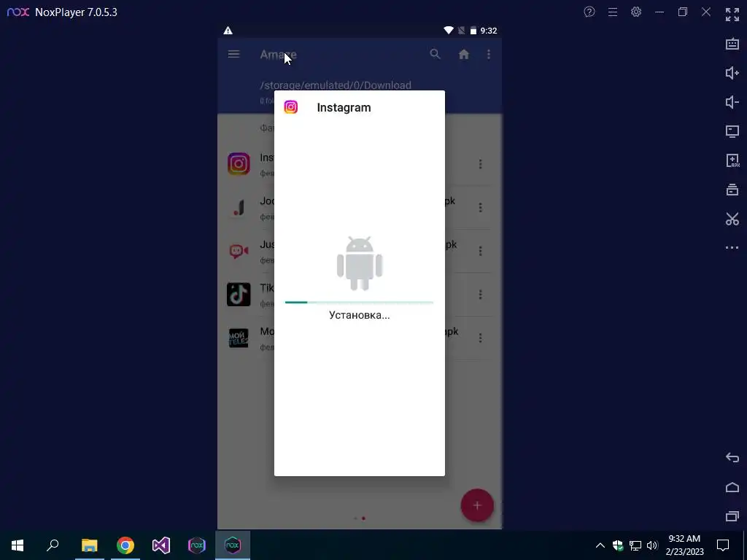Click Install APK icon in Nox sidebar
The width and height of the screenshot is (747, 560).
[x=732, y=160]
